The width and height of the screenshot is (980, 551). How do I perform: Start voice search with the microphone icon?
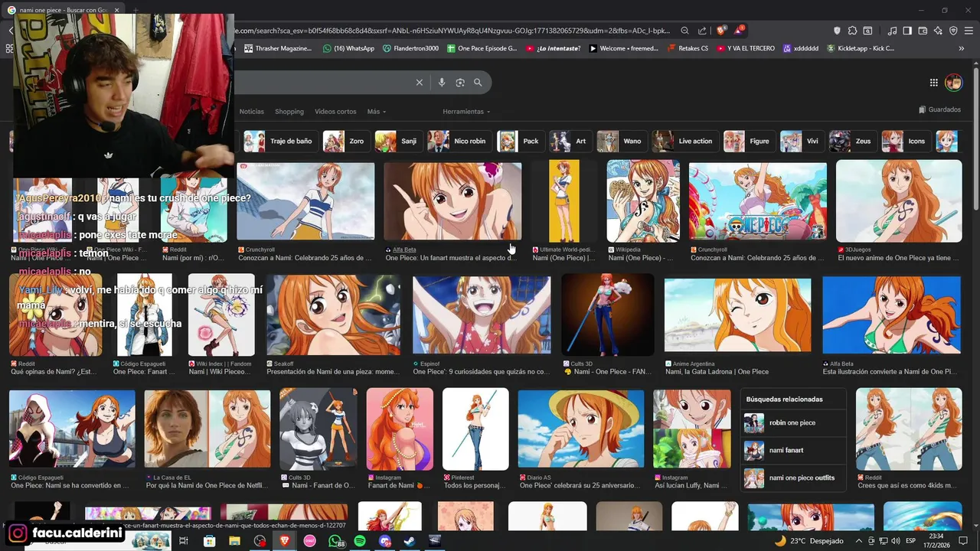[442, 83]
